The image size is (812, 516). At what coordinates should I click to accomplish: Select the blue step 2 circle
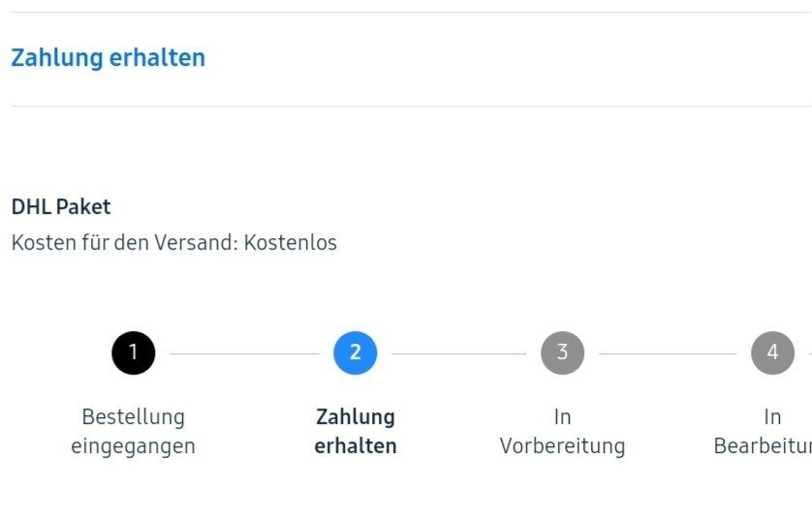(355, 353)
